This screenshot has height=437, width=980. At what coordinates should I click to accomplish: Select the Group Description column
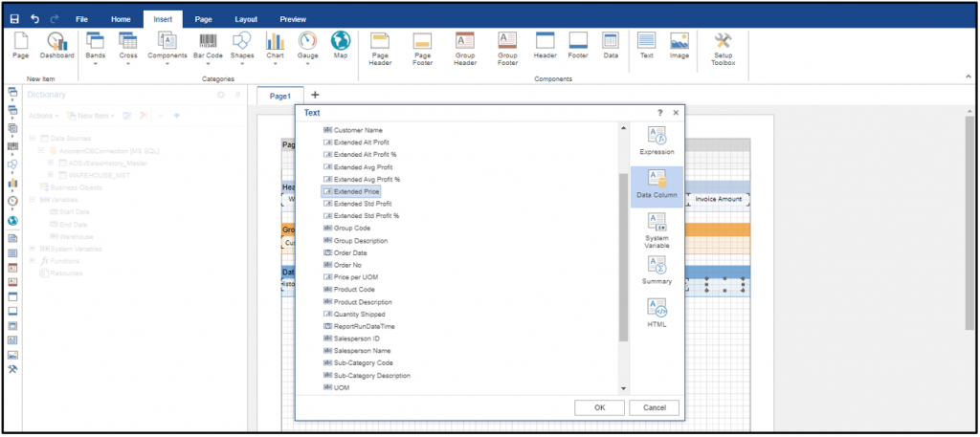355,240
